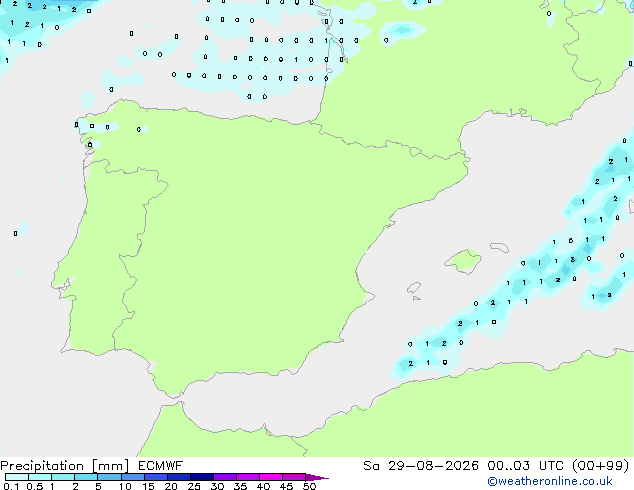Viewport: 634px width, 490px height.
Task: Click legend label "40"
Action: pyautogui.click(x=263, y=486)
